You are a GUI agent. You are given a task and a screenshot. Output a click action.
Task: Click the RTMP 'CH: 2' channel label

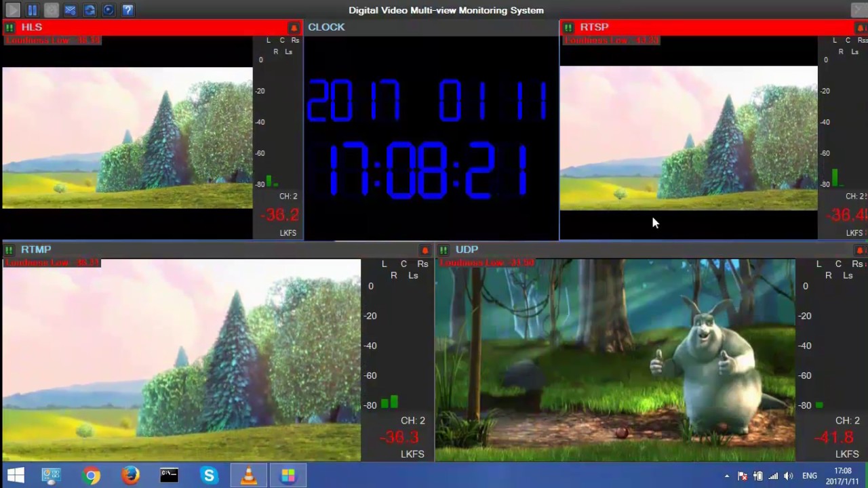click(413, 421)
